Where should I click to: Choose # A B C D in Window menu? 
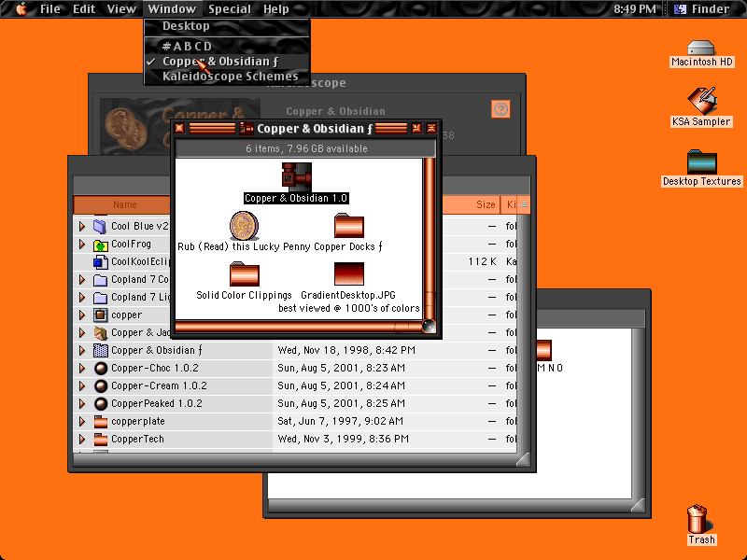[x=227, y=46]
